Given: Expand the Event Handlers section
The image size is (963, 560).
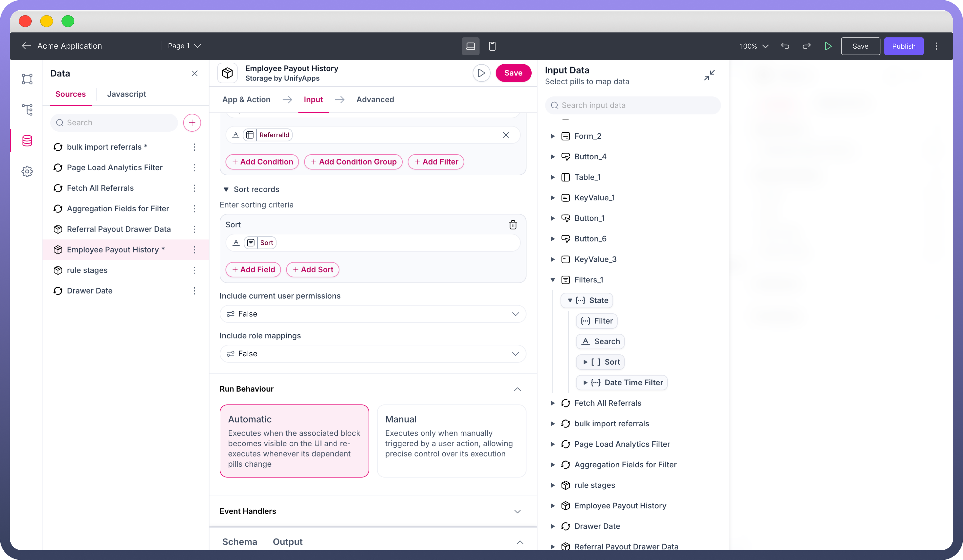Looking at the screenshot, I should pos(517,511).
